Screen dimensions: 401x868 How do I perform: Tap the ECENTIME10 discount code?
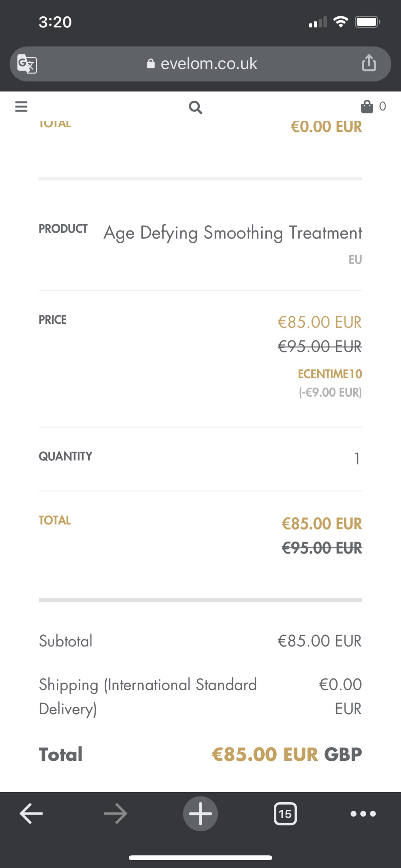tap(330, 374)
